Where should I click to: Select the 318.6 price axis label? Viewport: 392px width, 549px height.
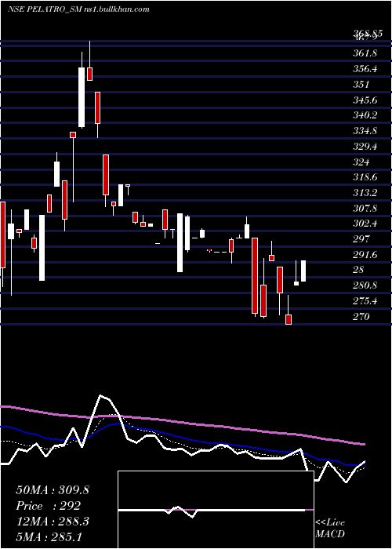tap(365, 177)
